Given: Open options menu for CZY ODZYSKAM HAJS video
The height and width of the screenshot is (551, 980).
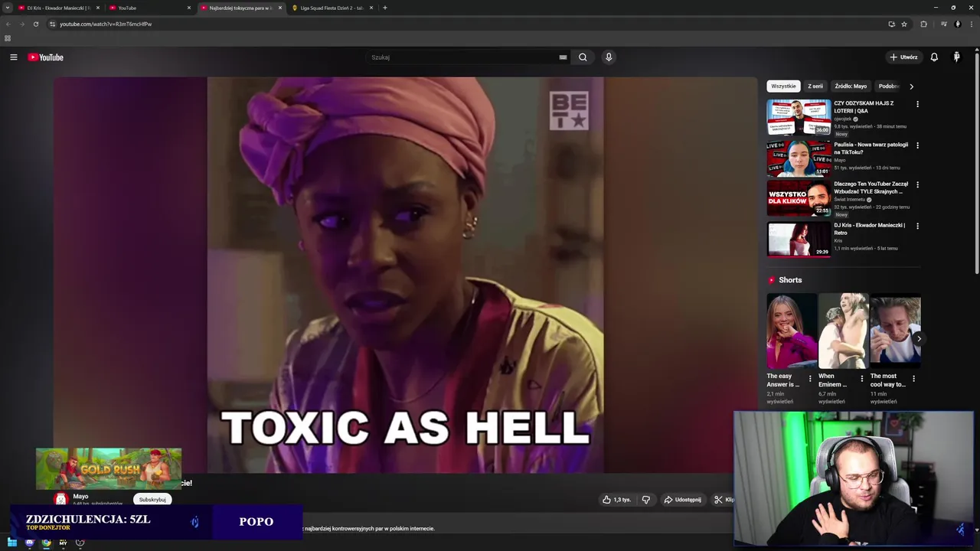Looking at the screenshot, I should pyautogui.click(x=917, y=104).
